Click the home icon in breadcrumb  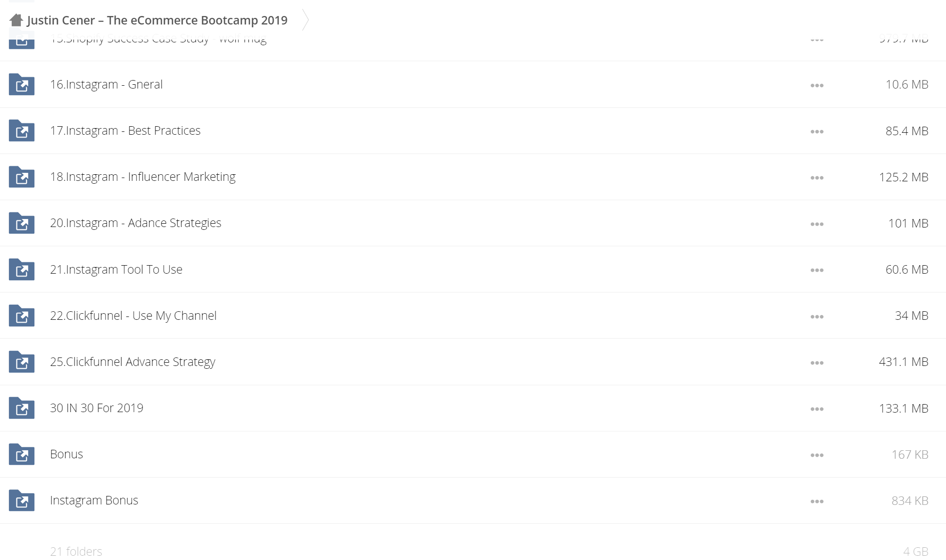point(16,20)
